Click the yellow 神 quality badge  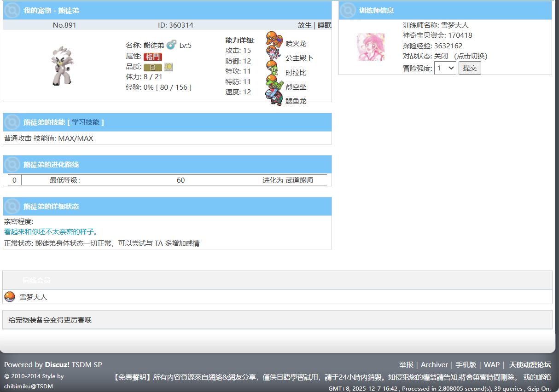click(169, 67)
